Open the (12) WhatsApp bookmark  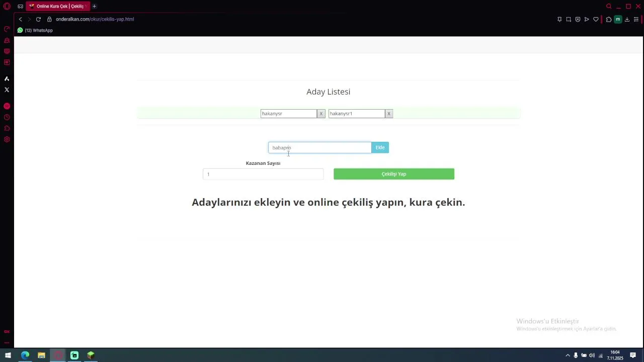[35, 30]
